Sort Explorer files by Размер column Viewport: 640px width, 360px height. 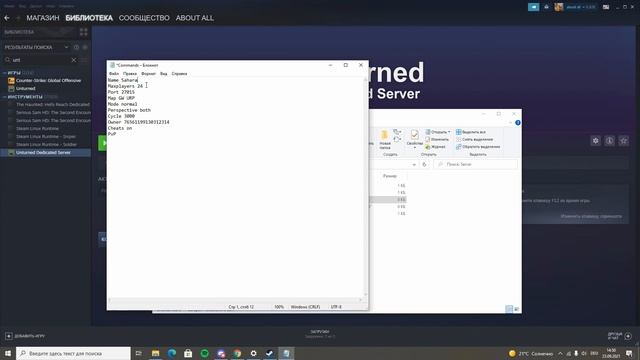390,176
